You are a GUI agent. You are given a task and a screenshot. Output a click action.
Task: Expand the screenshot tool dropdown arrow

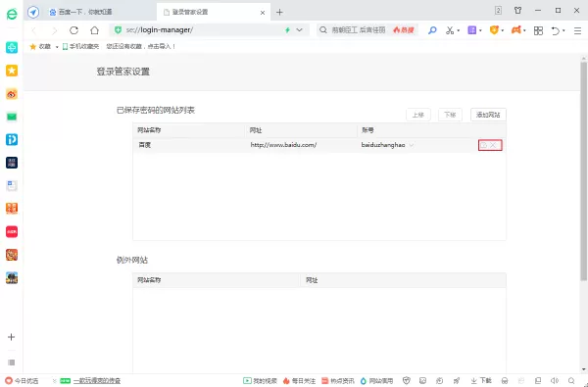[459, 30]
